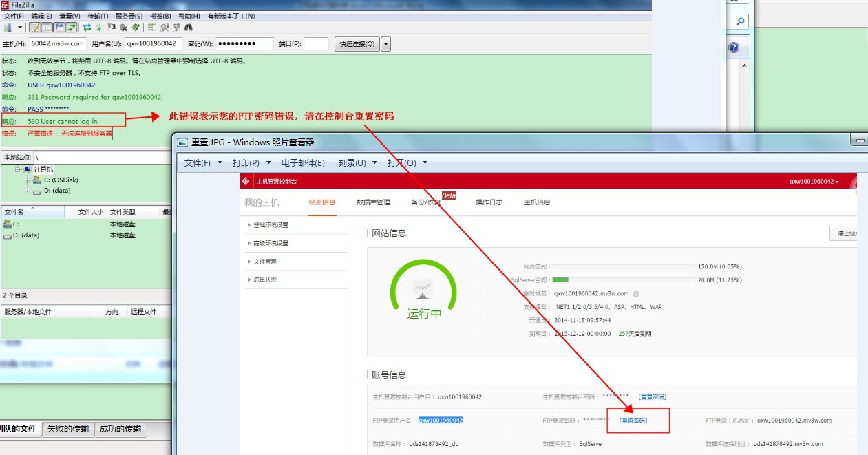Click the binoculars search icon in toolbar
868x455 pixels.
click(x=188, y=28)
